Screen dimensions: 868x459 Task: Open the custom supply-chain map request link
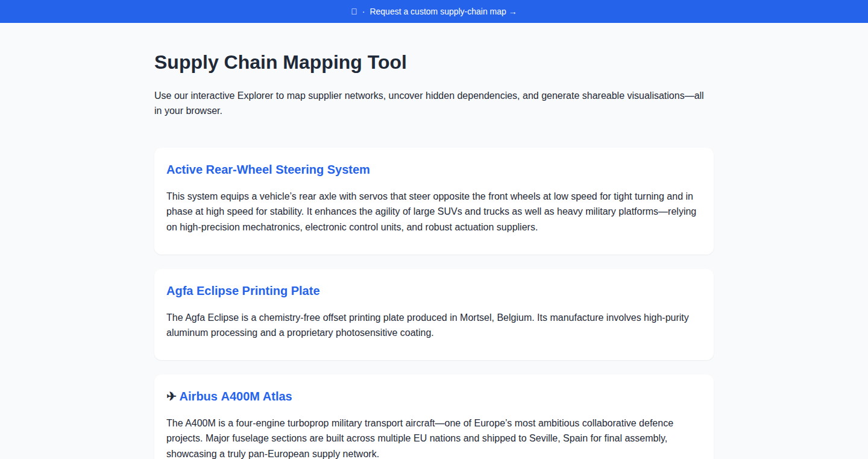443,11
